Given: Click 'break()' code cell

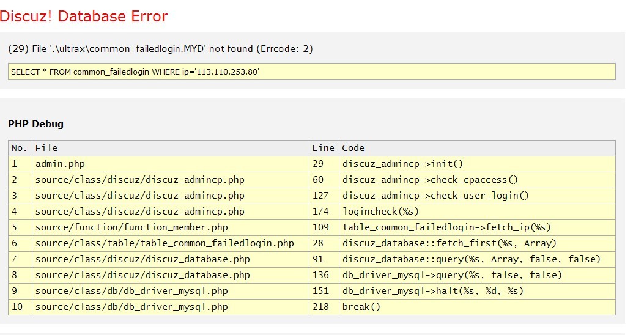Looking at the screenshot, I should 477,307.
